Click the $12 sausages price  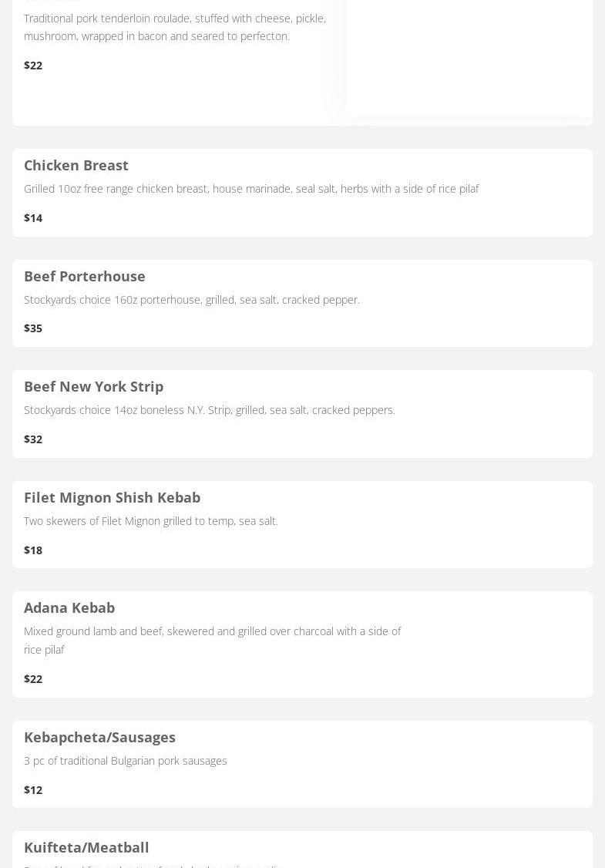point(33,789)
